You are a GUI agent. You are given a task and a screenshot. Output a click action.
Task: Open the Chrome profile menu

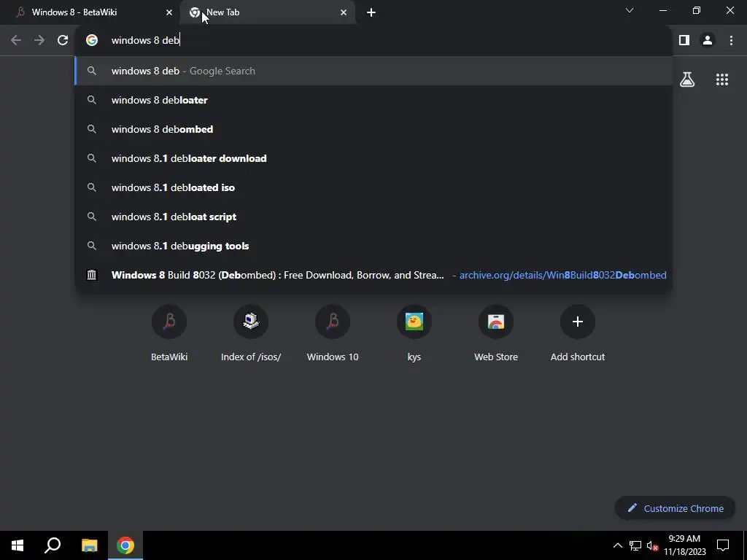point(708,40)
